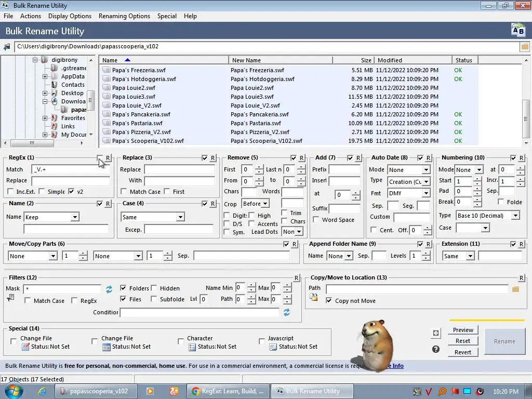Viewport: 532px width, 399px height.
Task: Click the Revert button
Action: point(463,352)
